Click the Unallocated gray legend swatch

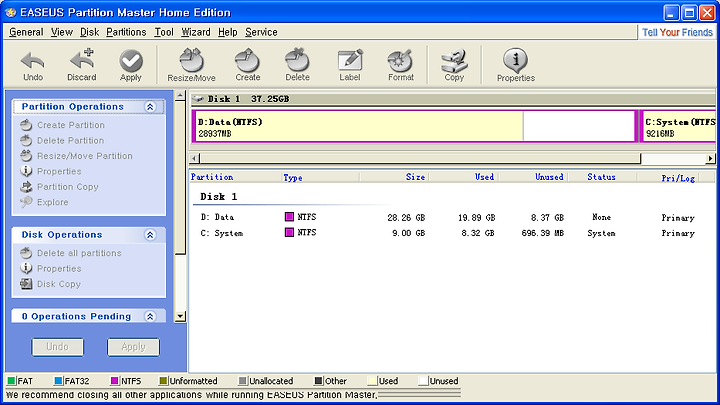point(243,381)
